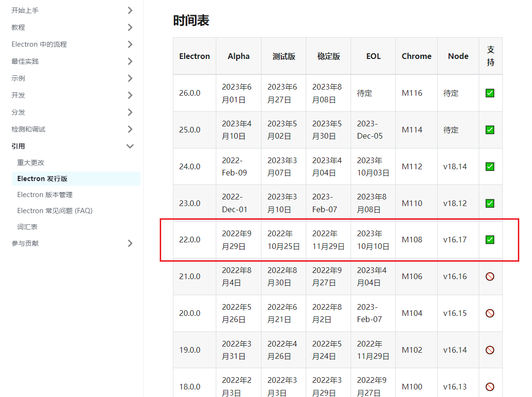Viewport: 532px width, 397px height.
Task: Click the green checkmark in the 25.0.0 row
Action: tap(490, 130)
